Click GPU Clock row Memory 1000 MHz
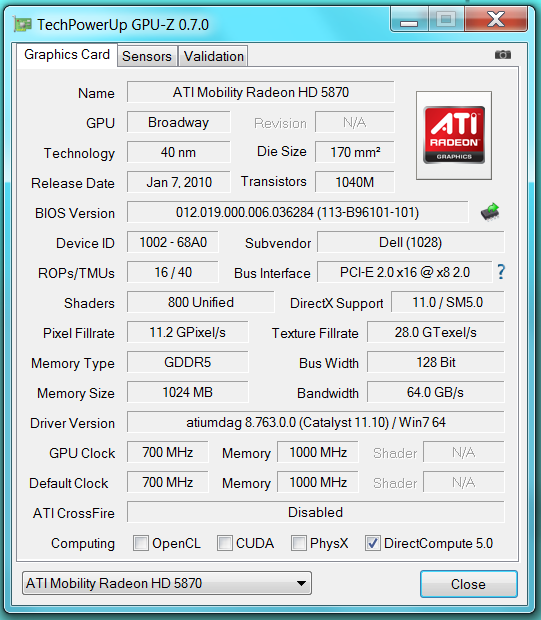Screen dimensions: 541x620 click(x=318, y=452)
